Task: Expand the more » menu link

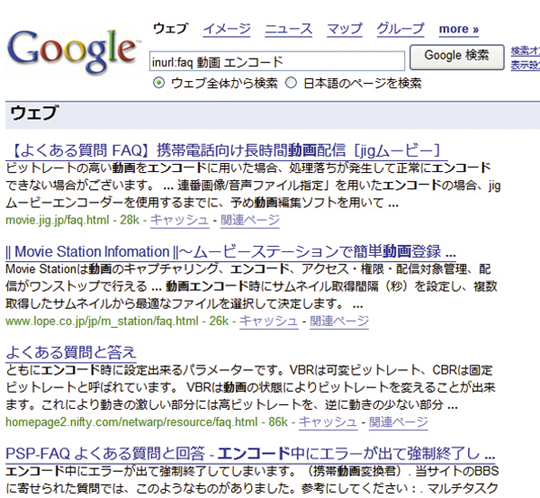Action: coord(459,29)
